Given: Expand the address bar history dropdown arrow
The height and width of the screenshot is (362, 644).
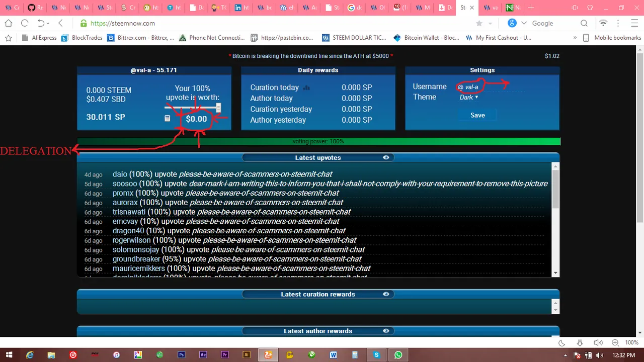Looking at the screenshot, I should click(490, 24).
